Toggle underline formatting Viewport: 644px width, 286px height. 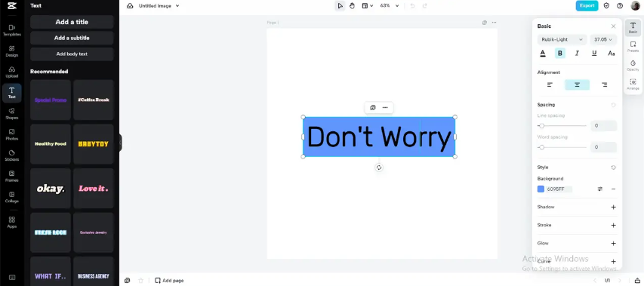[594, 54]
